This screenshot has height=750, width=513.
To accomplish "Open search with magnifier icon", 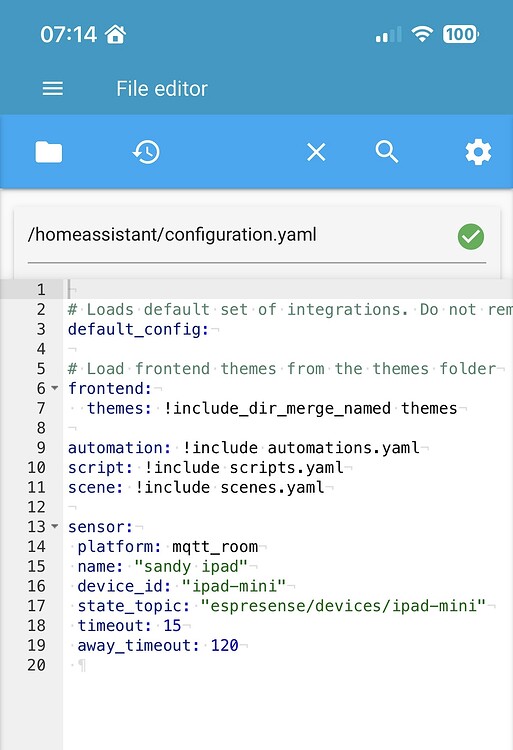I will tap(387, 152).
